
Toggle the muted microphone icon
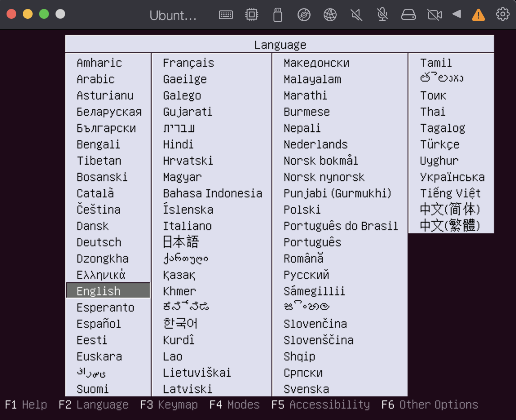(x=382, y=15)
